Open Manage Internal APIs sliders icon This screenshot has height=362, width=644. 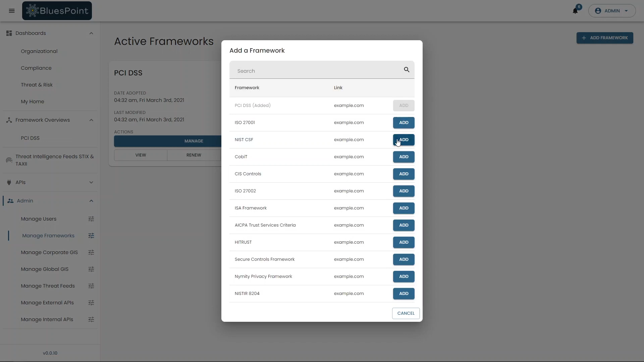point(91,319)
